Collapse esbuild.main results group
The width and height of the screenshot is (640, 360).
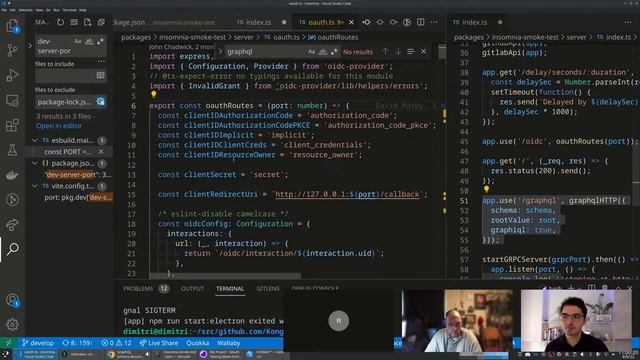click(x=35, y=140)
